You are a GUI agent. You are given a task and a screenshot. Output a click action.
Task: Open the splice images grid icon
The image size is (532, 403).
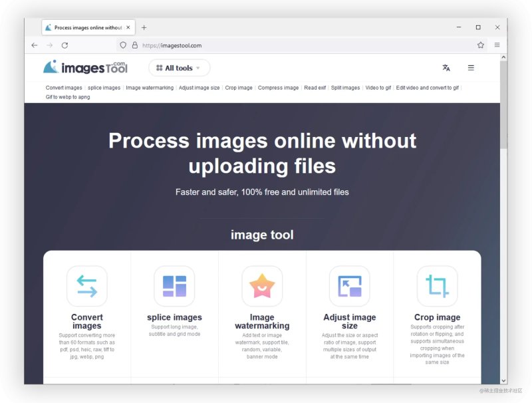point(174,286)
